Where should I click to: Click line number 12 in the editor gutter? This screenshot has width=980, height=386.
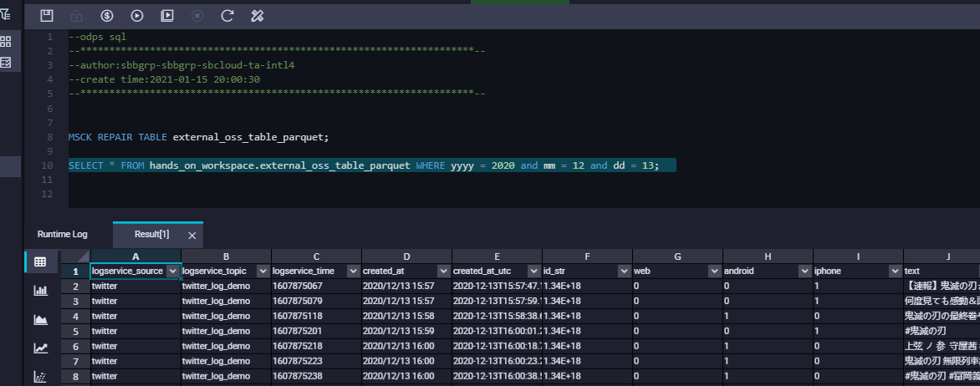coord(48,194)
